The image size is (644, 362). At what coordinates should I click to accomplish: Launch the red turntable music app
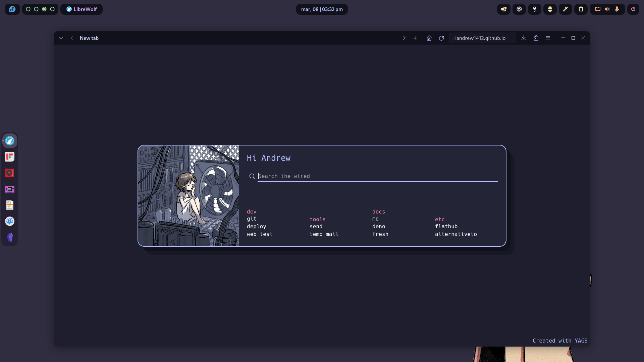10,173
